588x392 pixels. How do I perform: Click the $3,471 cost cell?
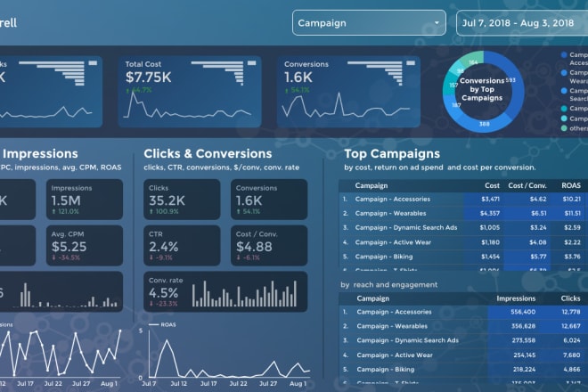click(x=490, y=199)
